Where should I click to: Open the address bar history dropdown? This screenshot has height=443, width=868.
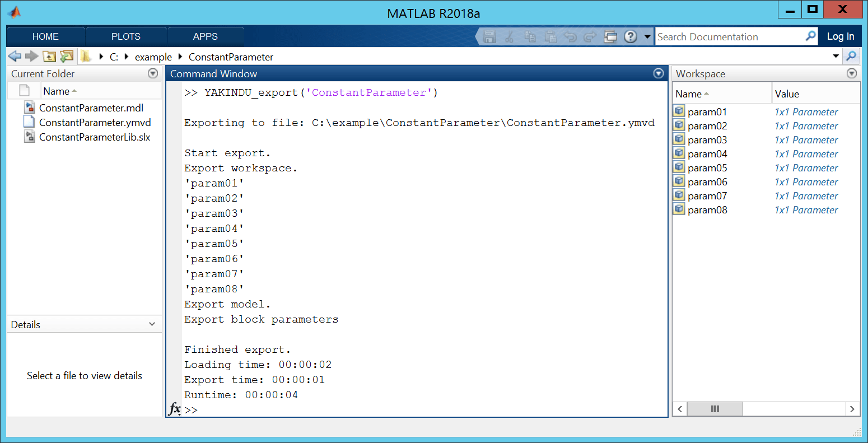[836, 56]
